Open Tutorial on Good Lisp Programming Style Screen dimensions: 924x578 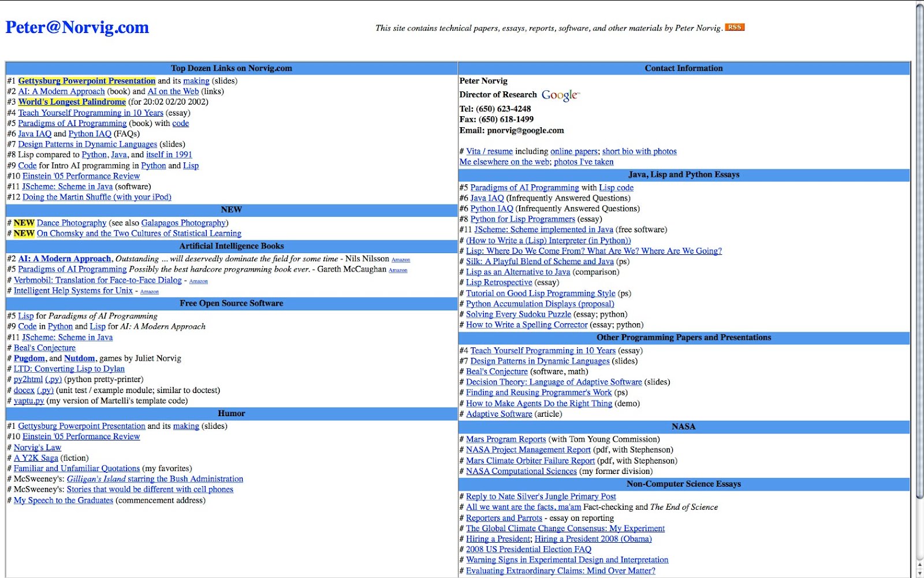point(541,294)
